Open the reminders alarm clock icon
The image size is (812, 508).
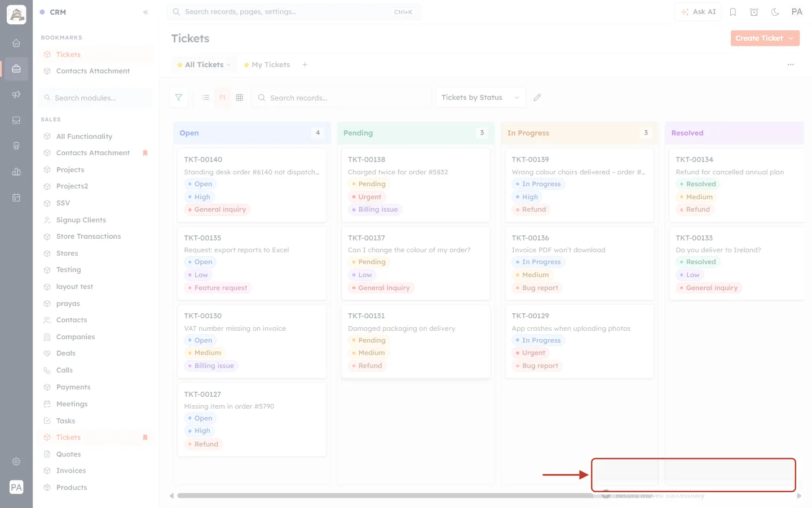(x=754, y=12)
